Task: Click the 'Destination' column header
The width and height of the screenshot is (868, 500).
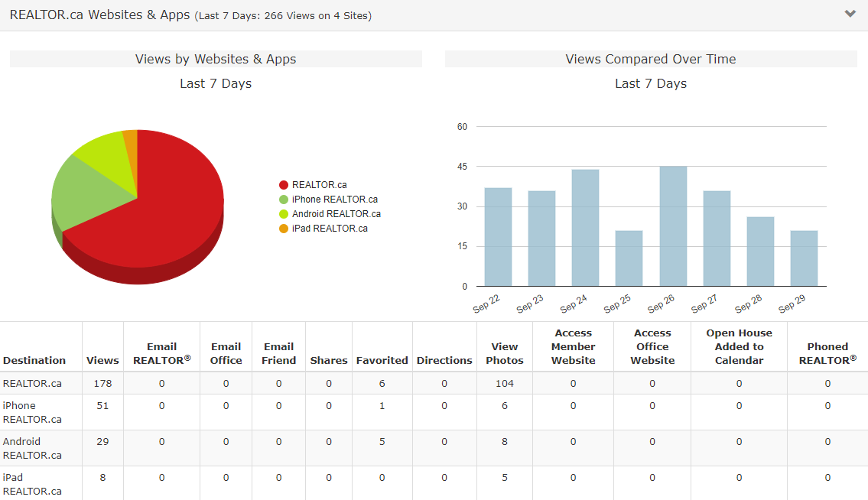Action: (34, 360)
